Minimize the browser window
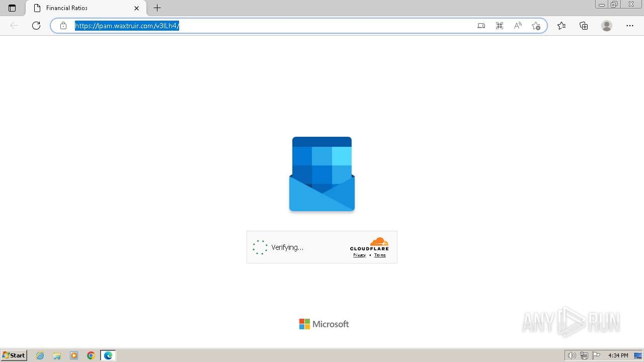The height and width of the screenshot is (362, 644). pos(601,5)
